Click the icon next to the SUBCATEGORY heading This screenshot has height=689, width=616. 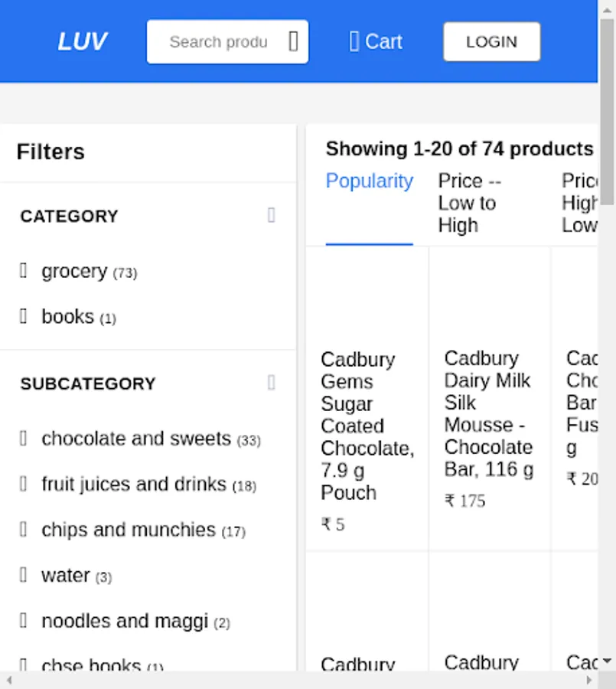[271, 383]
